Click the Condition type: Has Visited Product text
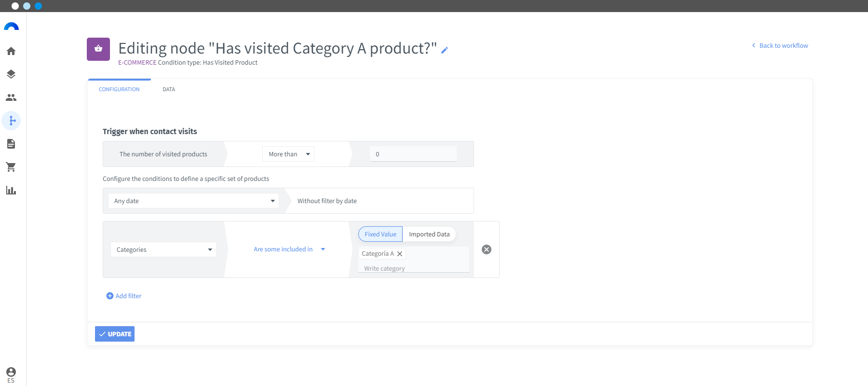 [208, 62]
